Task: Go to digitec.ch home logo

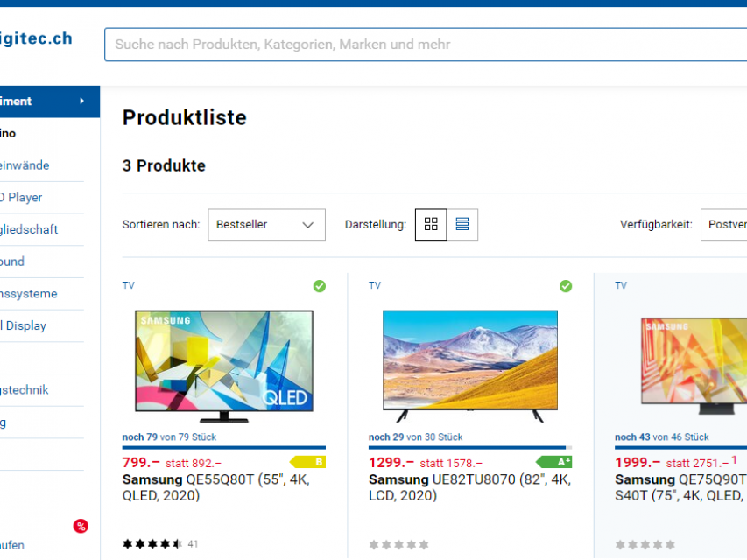Action: [x=35, y=39]
